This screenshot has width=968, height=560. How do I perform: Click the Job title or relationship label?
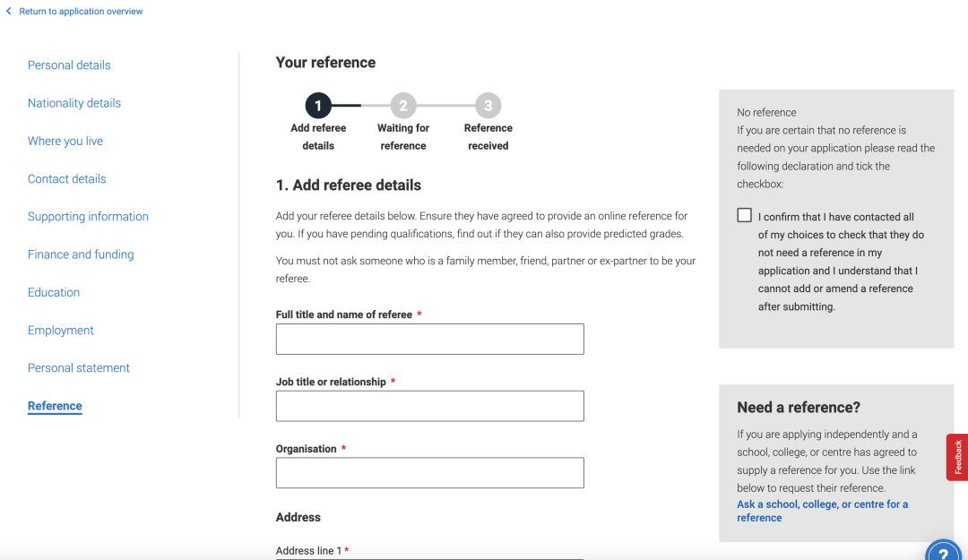coord(331,383)
